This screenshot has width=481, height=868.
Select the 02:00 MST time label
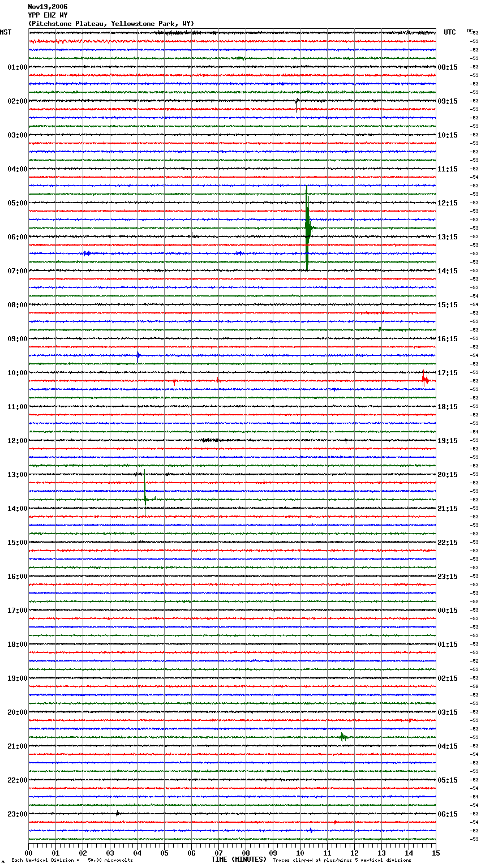[17, 101]
